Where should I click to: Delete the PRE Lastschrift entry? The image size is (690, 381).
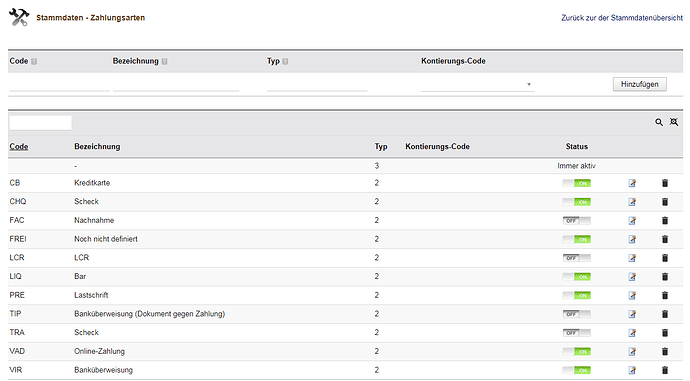(x=665, y=295)
